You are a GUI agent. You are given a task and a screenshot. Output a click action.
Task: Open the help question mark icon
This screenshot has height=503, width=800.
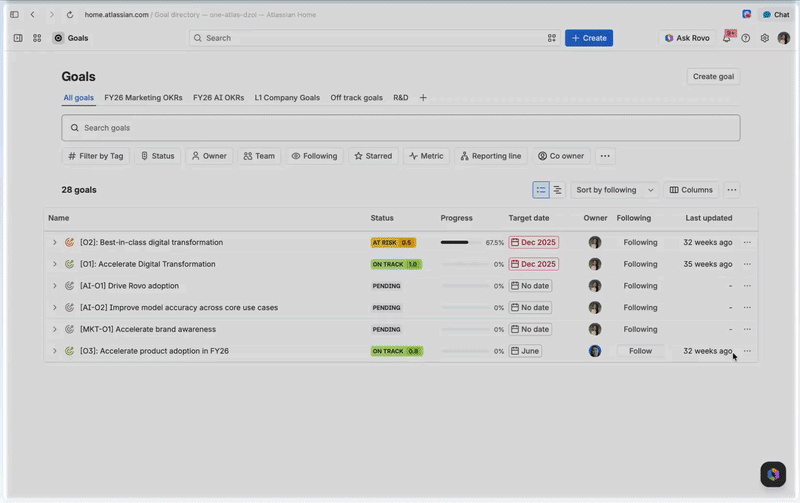click(745, 38)
